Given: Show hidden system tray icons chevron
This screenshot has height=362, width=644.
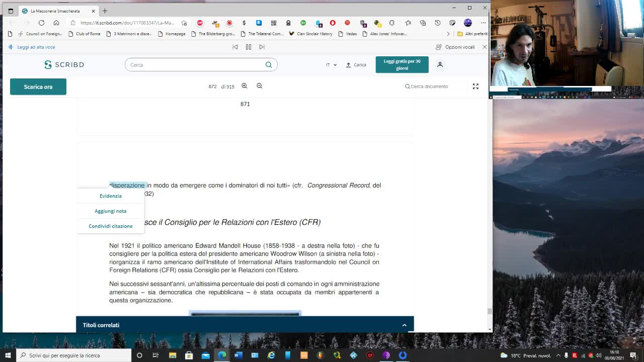Looking at the screenshot, I should [x=558, y=355].
